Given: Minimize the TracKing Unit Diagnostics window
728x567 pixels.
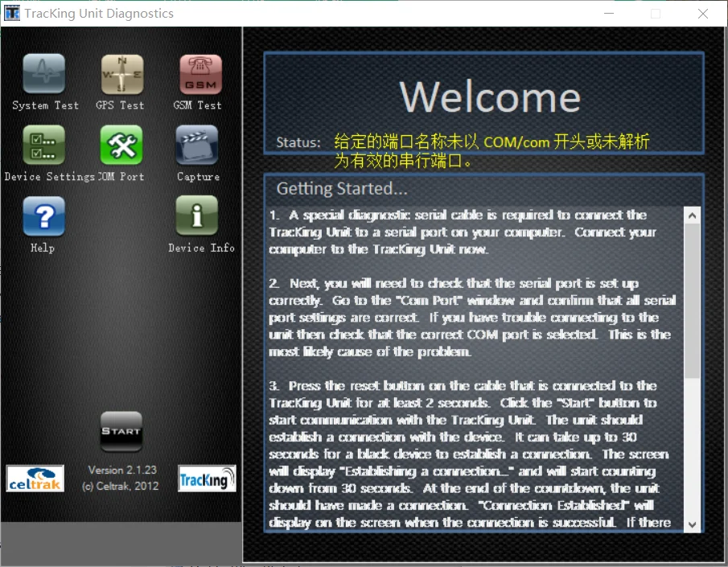Looking at the screenshot, I should click(x=609, y=14).
